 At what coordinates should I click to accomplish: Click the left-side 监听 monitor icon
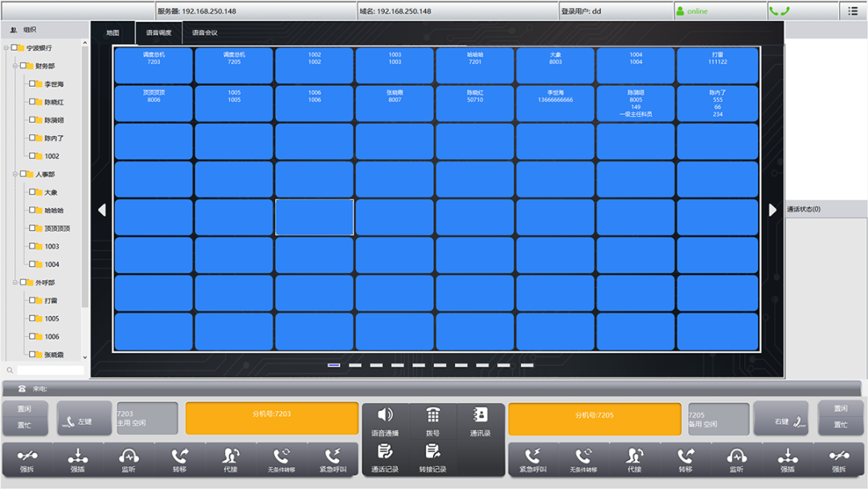click(129, 456)
